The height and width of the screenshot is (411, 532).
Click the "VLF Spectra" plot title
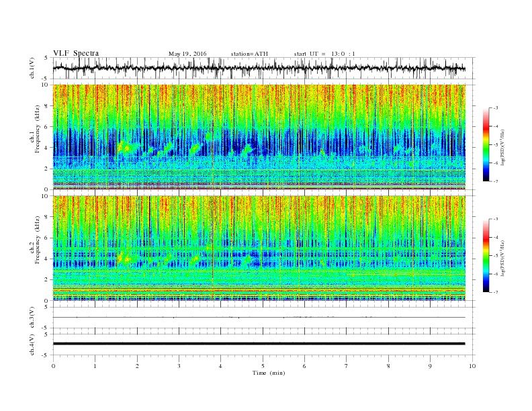[76, 53]
